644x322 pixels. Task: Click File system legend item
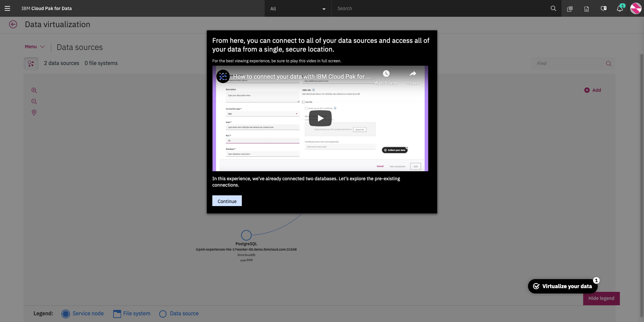pos(132,314)
